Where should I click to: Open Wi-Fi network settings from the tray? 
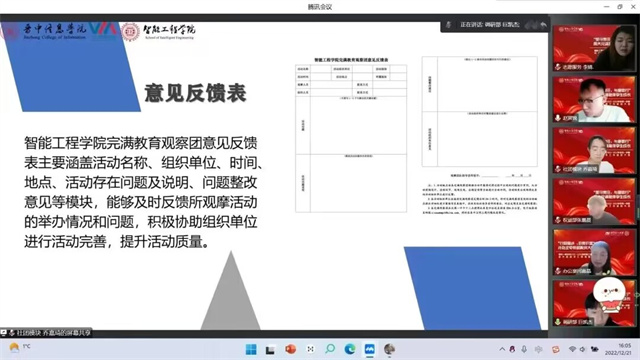pos(572,349)
